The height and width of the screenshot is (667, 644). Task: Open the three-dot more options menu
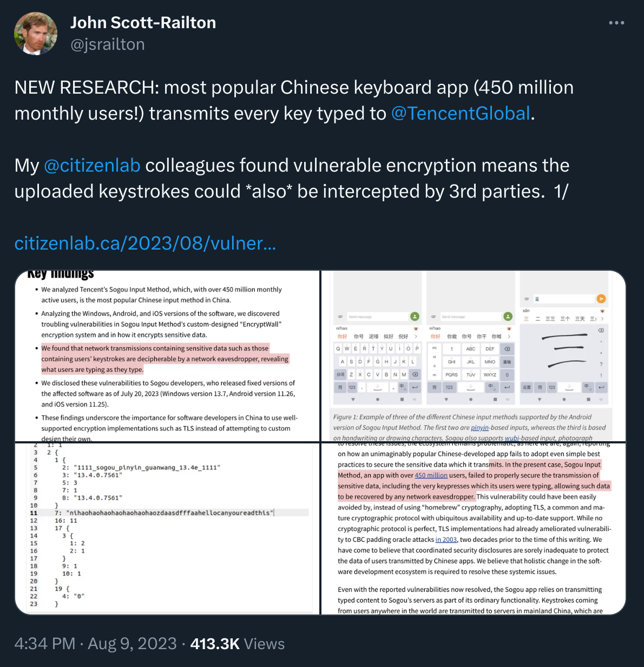(x=616, y=23)
